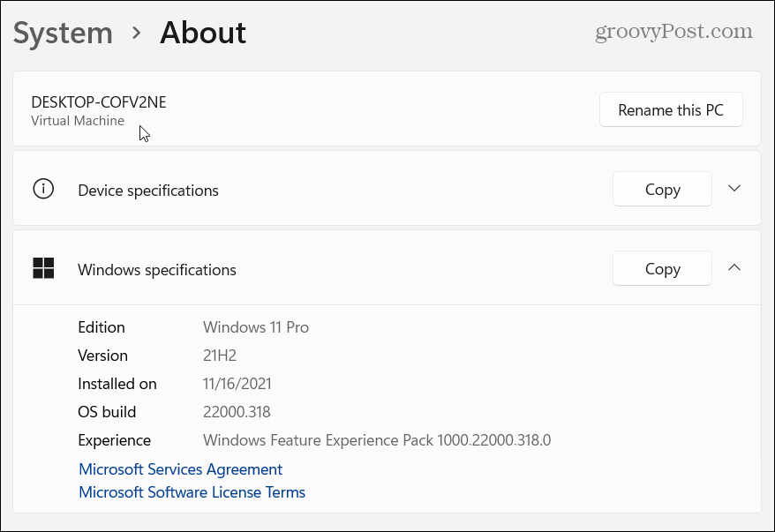The height and width of the screenshot is (532, 775).
Task: Open Microsoft Software License Terms
Action: point(192,492)
